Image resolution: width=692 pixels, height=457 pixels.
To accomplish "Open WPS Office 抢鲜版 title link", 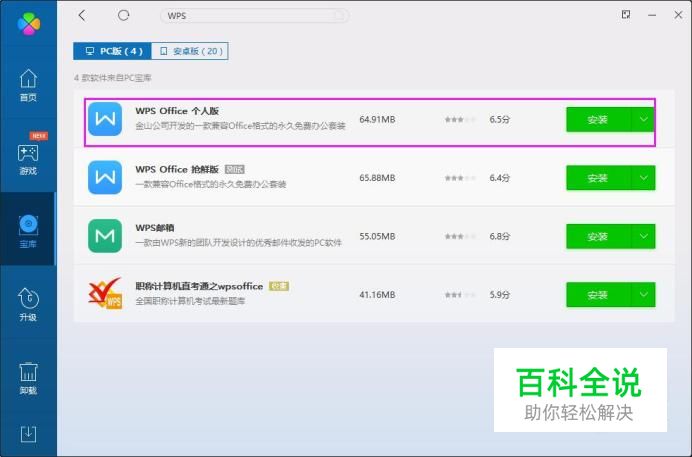I will click(177, 169).
